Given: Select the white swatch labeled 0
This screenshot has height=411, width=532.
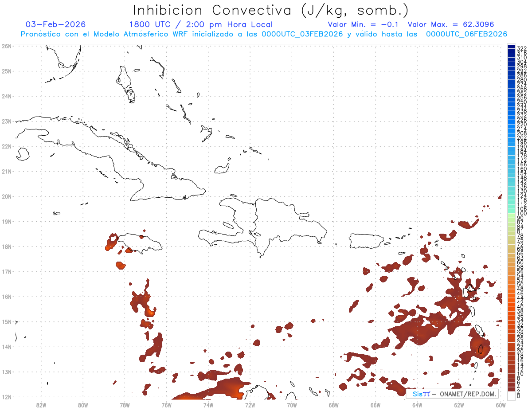Looking at the screenshot, I should point(512,395).
